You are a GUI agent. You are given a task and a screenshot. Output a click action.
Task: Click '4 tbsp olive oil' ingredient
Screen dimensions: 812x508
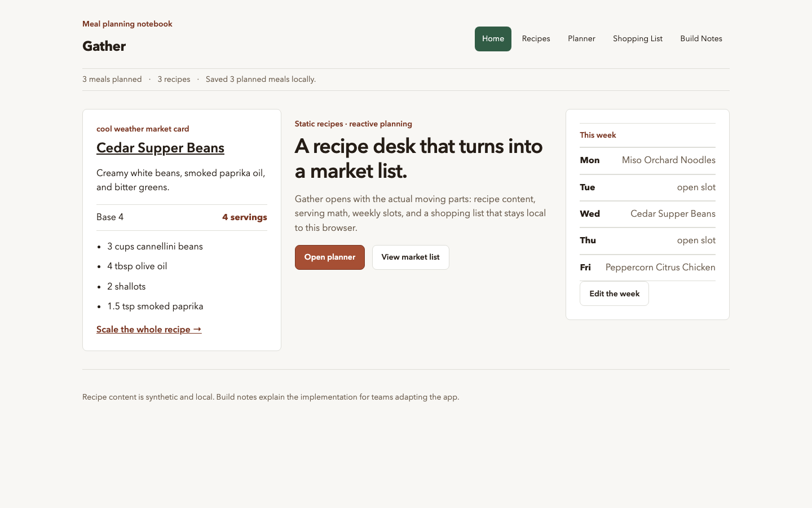point(137,266)
